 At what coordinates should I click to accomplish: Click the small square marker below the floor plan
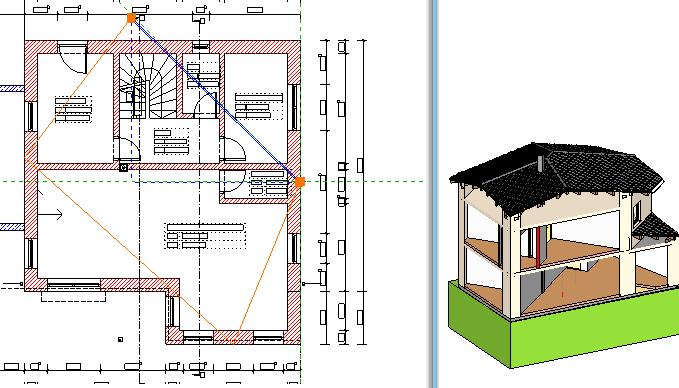point(120,340)
